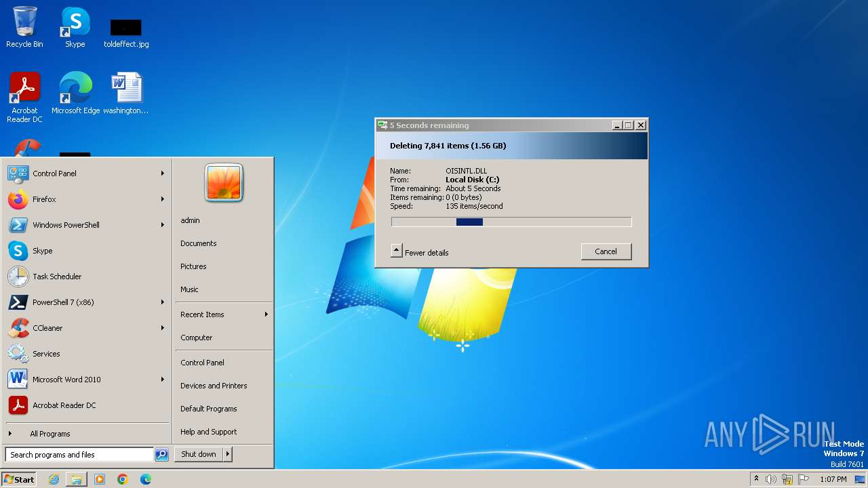Open the taskbar clock showing 1:07 PM
Viewport: 868px width, 488px height.
pos(833,479)
